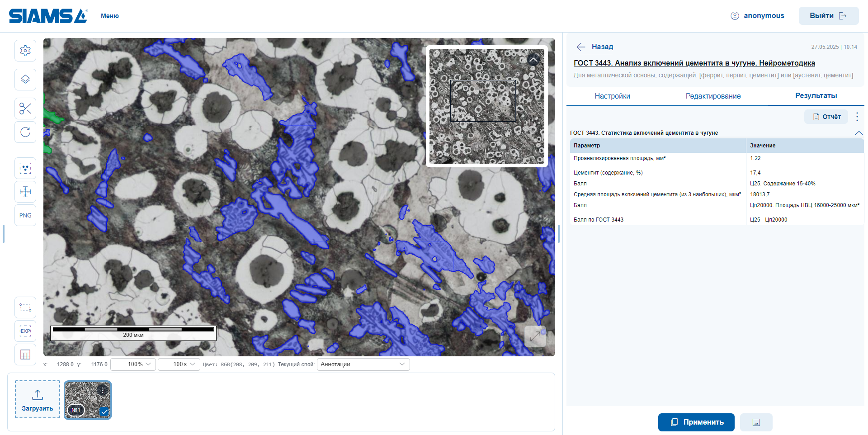Image resolution: width=868 pixels, height=435 pixels.
Task: Click the Балл по ГОСТ 3443 row label
Action: click(x=599, y=220)
